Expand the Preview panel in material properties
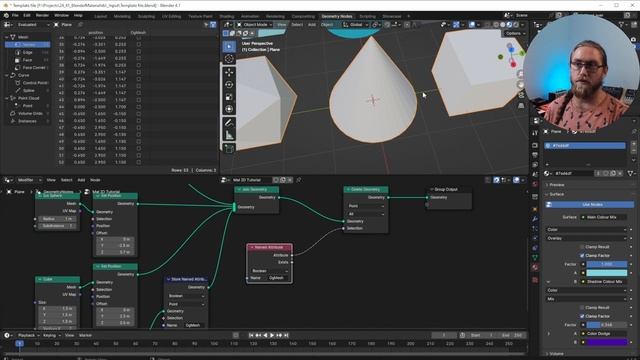The image size is (640, 360). [557, 185]
